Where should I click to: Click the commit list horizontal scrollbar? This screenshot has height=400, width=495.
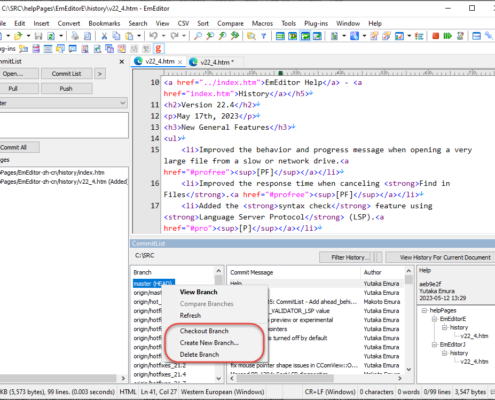[315, 378]
